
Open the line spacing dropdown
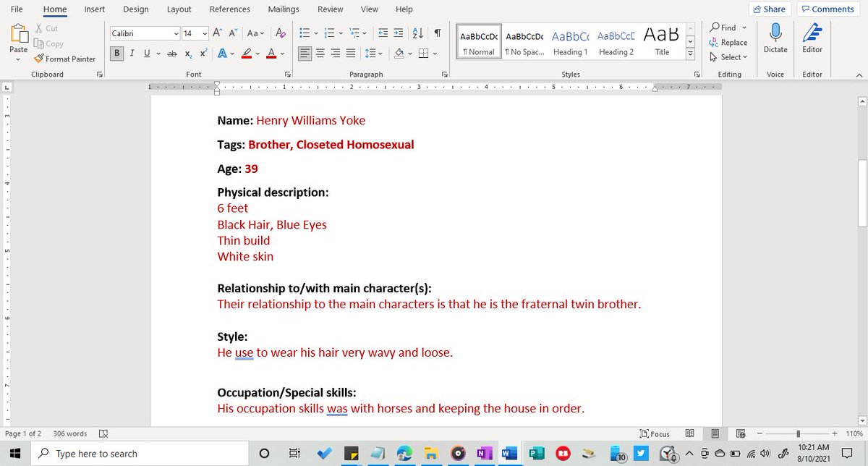[x=373, y=54]
